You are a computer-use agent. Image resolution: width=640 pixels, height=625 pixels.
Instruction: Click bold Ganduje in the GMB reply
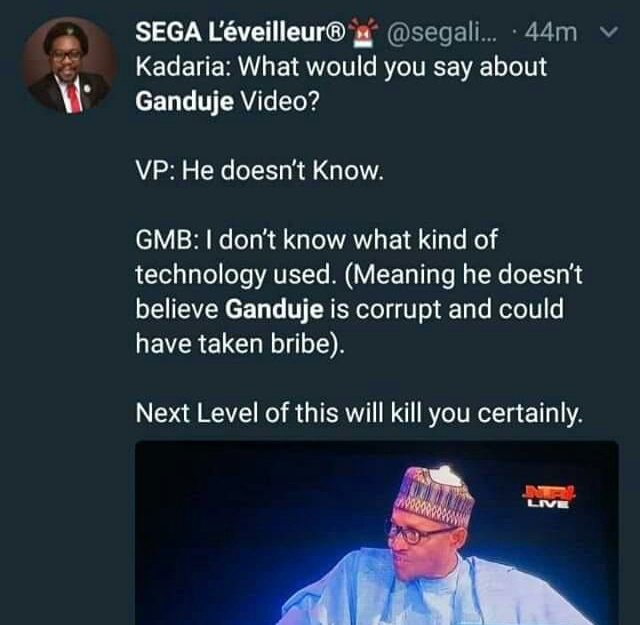pos(283,308)
